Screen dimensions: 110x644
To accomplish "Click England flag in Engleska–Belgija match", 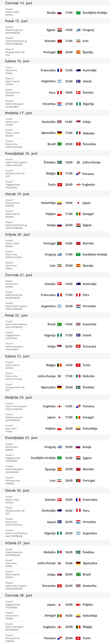I will click(x=59, y=627).
